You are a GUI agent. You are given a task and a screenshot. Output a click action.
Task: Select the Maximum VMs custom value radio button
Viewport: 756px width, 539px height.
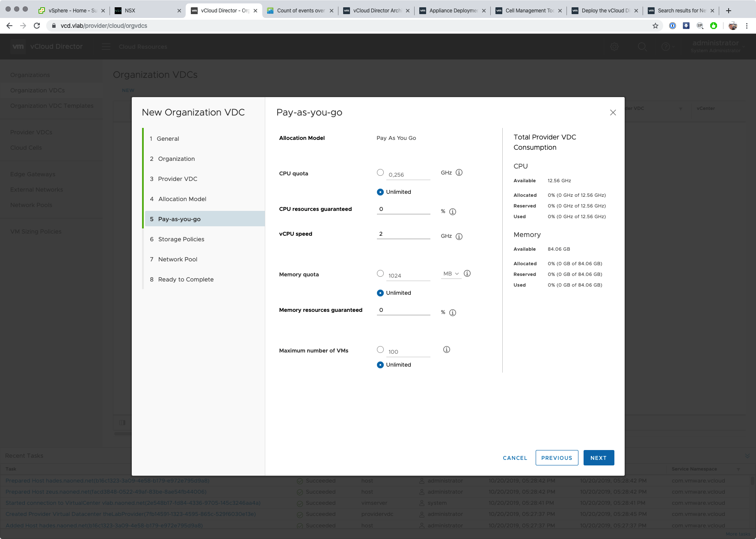[x=380, y=350]
